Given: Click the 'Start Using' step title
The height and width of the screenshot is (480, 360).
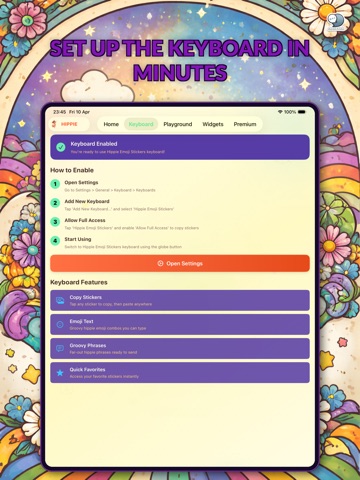Looking at the screenshot, I should pos(78,239).
